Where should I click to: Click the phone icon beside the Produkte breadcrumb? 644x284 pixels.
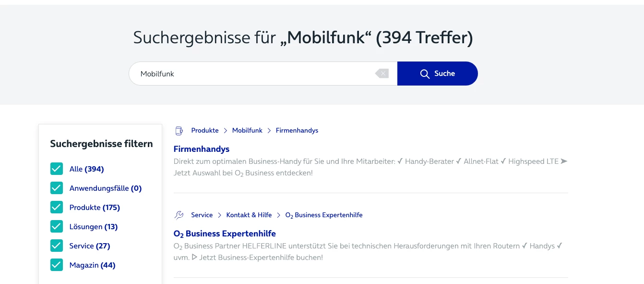point(179,131)
